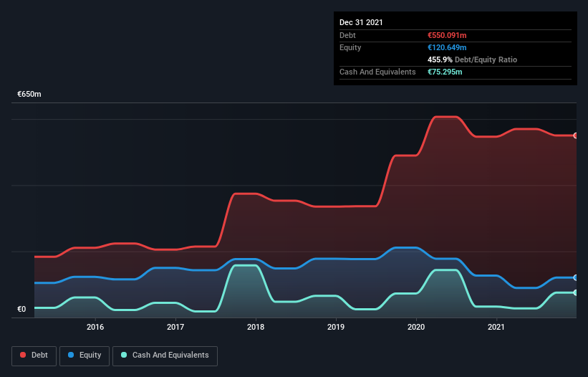Toggle the Debt series legend button
Viewport: 588px width, 377px height.
click(34, 355)
